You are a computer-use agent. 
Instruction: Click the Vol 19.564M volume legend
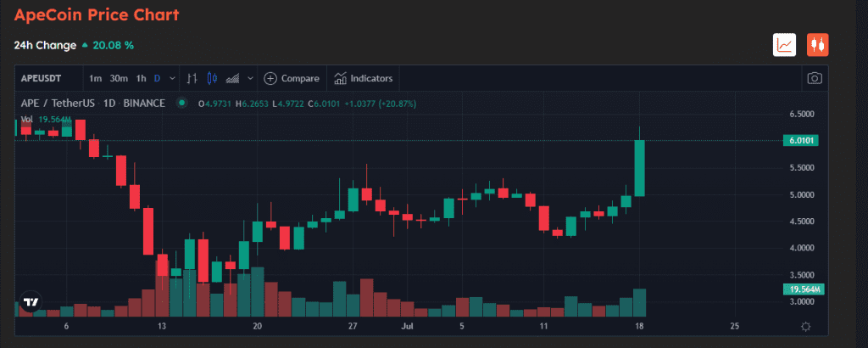point(47,119)
